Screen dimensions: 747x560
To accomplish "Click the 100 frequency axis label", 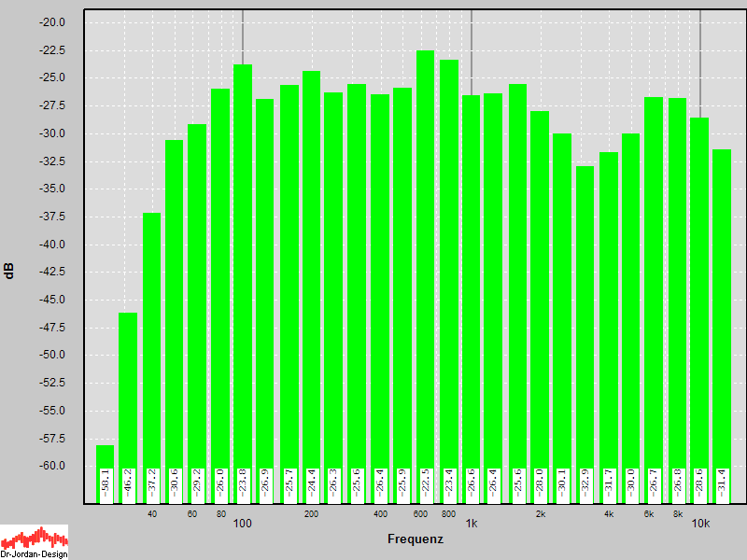I will point(243,524).
